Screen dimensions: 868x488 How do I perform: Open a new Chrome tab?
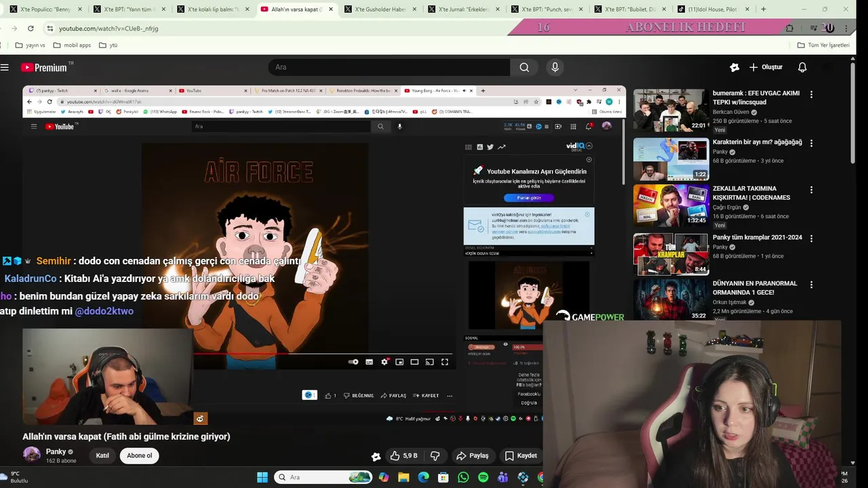coord(764,9)
